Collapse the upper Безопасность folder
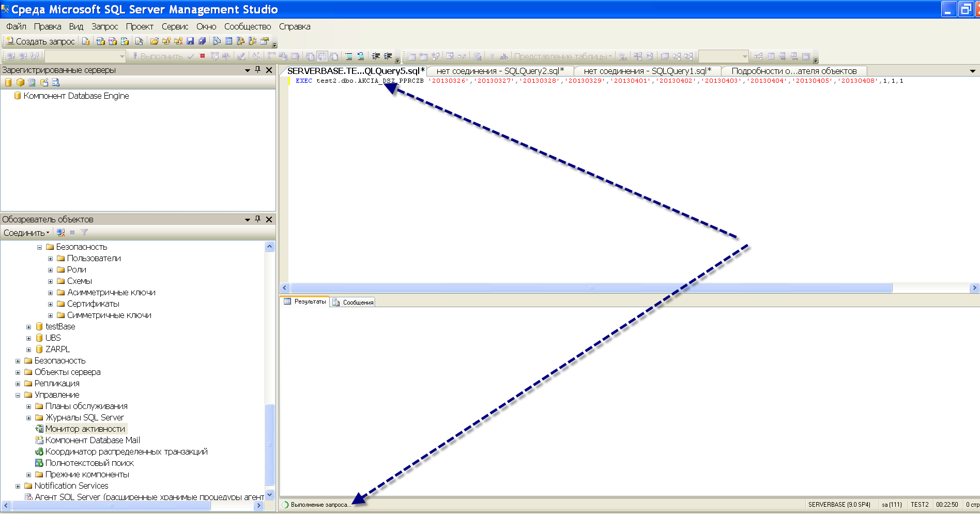Image resolution: width=980 pixels, height=514 pixels. pyautogui.click(x=39, y=247)
